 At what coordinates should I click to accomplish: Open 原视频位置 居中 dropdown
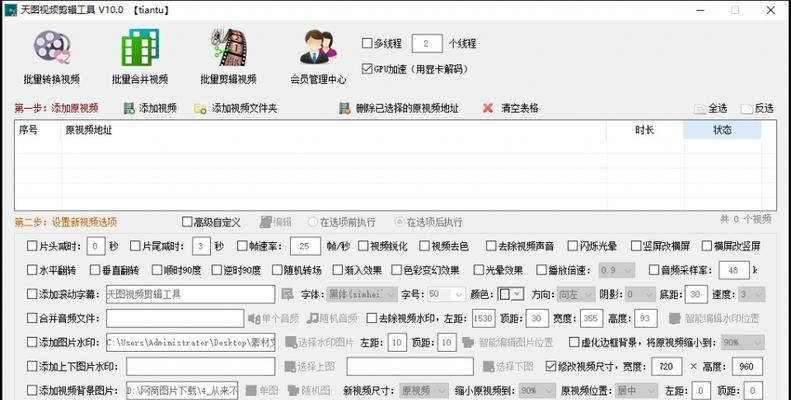tap(637, 391)
